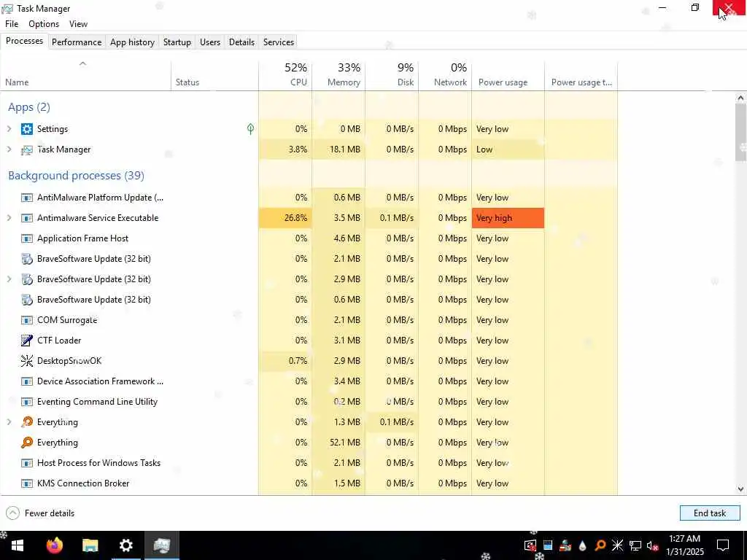
Task: Click the Application Frame Host icon
Action: (x=27, y=238)
